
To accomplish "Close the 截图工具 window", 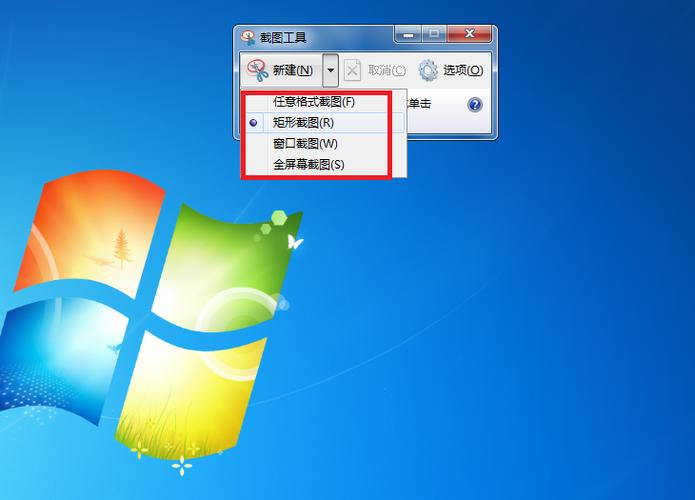I will [469, 34].
